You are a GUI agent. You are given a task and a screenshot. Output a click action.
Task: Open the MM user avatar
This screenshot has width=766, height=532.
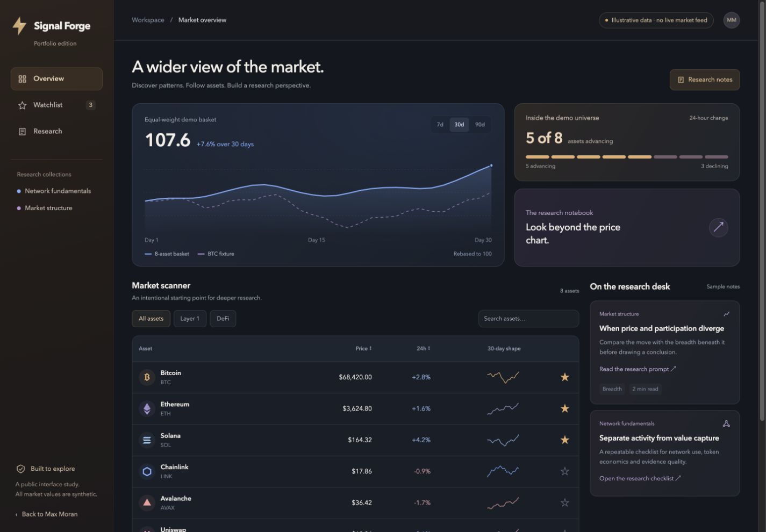pyautogui.click(x=731, y=20)
